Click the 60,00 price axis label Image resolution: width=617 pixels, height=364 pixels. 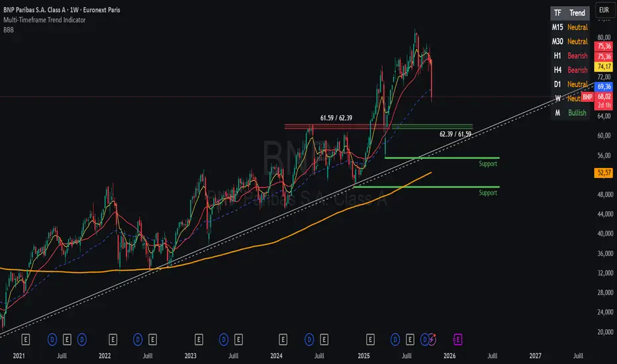pos(604,136)
